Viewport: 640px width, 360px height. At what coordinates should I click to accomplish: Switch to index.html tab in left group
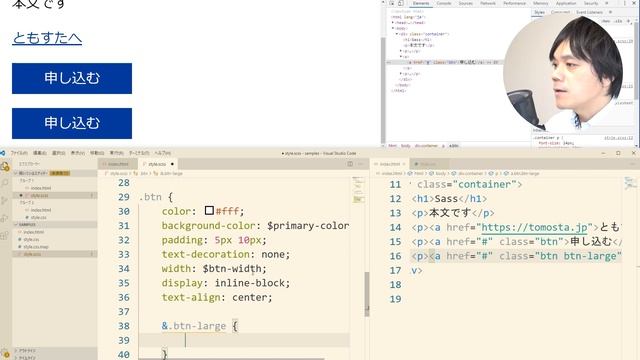coord(118,164)
